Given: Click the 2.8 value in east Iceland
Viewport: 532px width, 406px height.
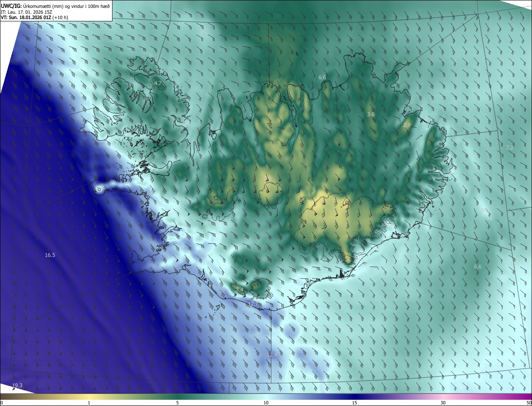Looking at the screenshot, I should pos(407,125).
